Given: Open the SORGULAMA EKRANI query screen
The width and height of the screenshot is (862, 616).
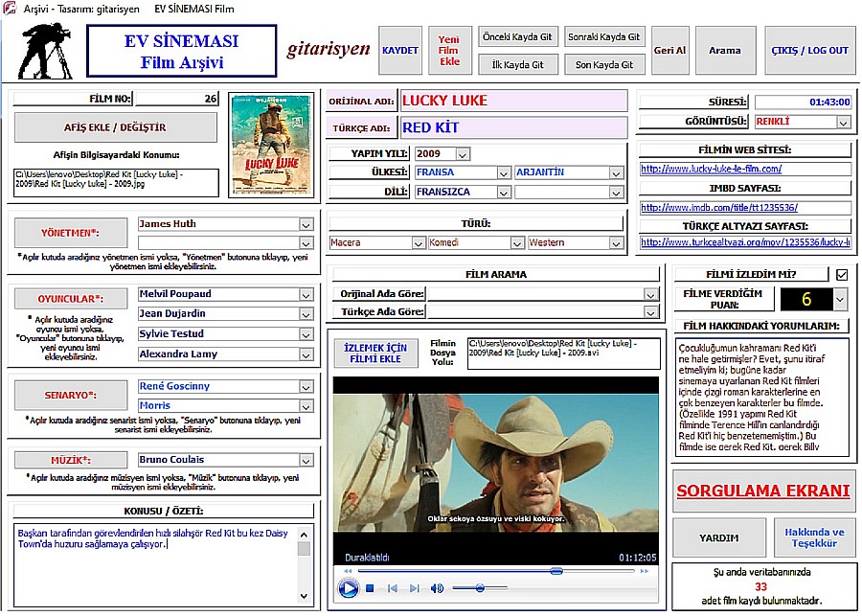Looking at the screenshot, I should click(x=763, y=491).
